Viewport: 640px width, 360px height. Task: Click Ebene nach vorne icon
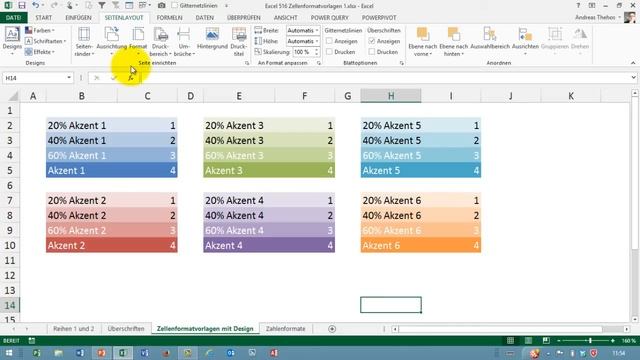click(422, 34)
